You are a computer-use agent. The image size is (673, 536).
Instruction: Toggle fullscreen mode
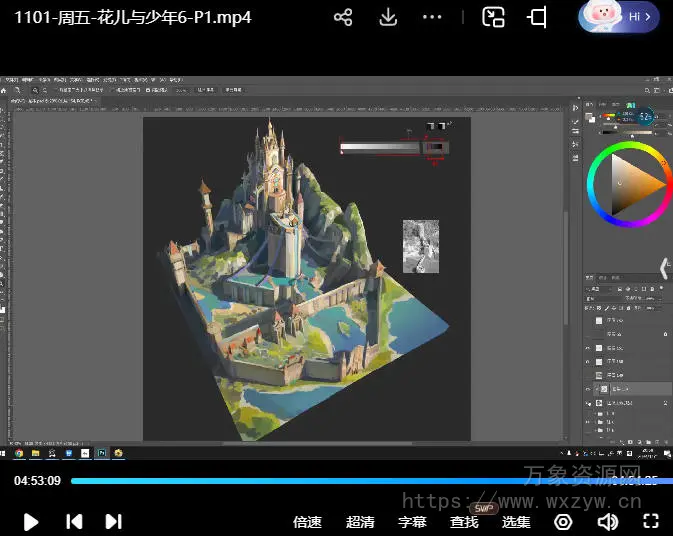(x=651, y=521)
